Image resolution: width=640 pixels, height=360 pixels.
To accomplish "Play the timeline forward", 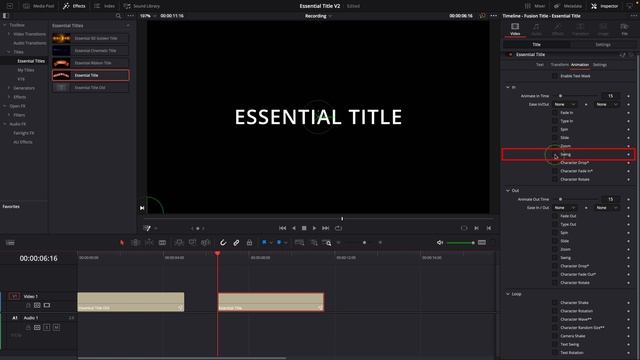I will click(x=314, y=228).
